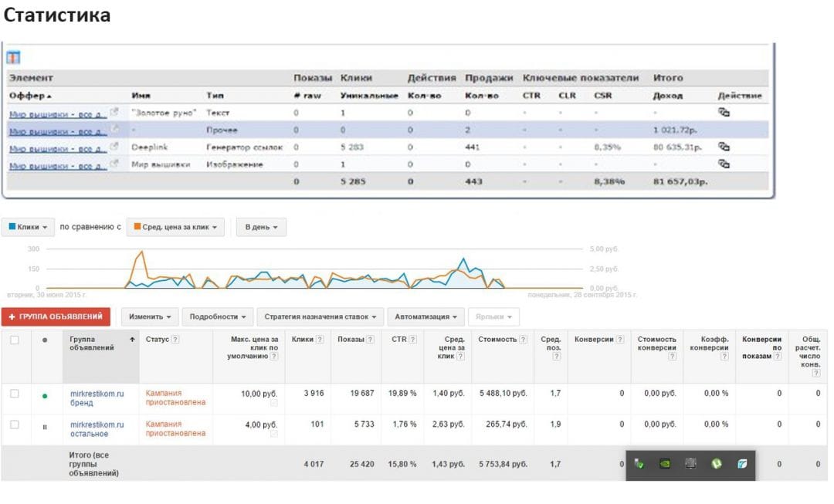Sort by Оффер column header
Screen dimensions: 834x504
click(30, 96)
